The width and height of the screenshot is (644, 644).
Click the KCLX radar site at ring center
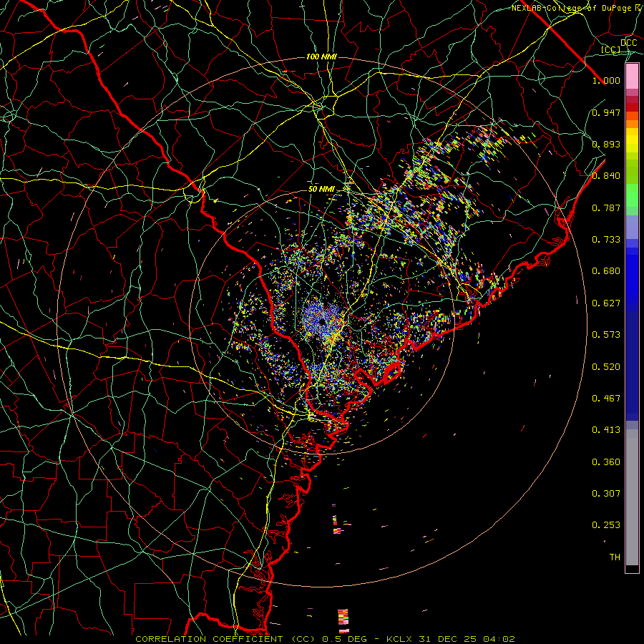point(322,322)
